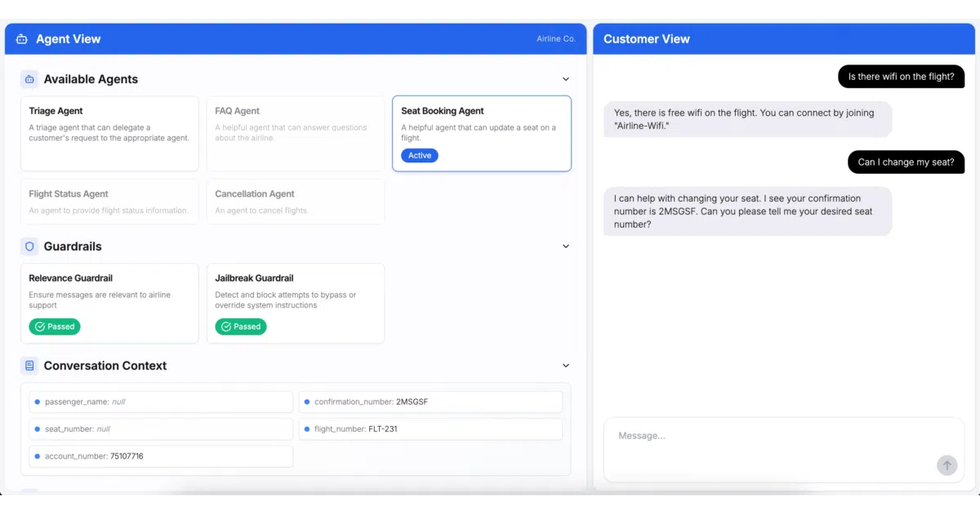
Task: Click the check icon in Relevance Guardrail Passed badge
Action: coord(40,326)
